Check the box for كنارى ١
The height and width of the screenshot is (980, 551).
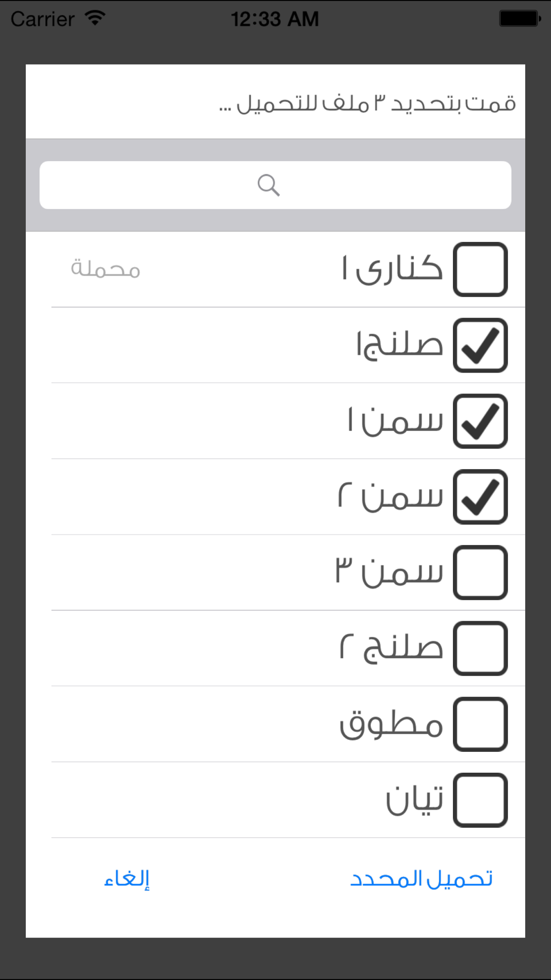(480, 270)
